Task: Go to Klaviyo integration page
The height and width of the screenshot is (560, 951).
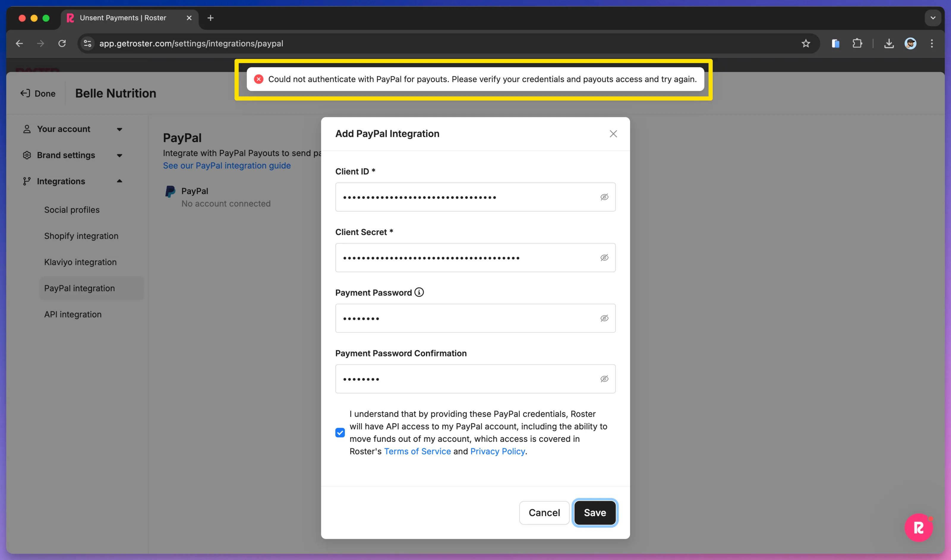Action: click(81, 262)
